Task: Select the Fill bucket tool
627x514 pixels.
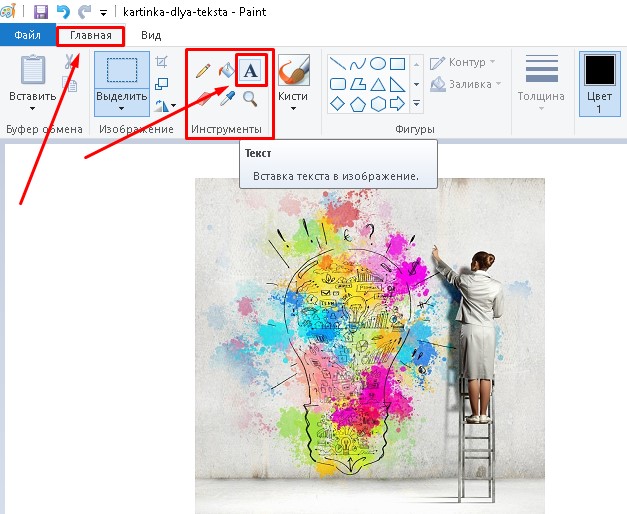Action: click(226, 71)
